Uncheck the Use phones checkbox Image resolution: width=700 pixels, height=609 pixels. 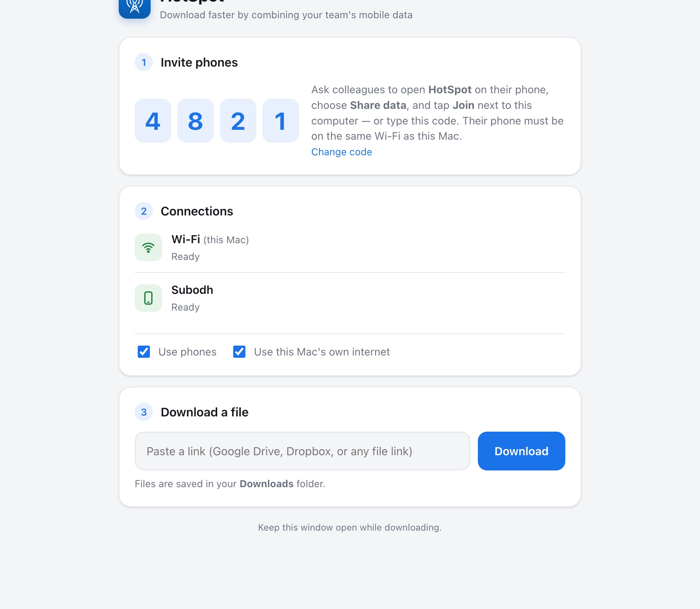(x=144, y=352)
